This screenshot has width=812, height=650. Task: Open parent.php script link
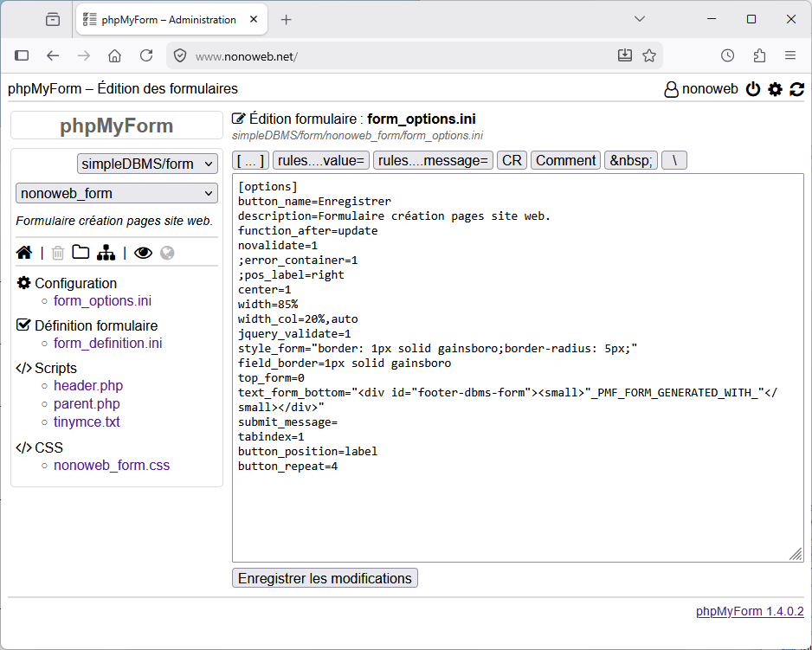[x=87, y=404]
